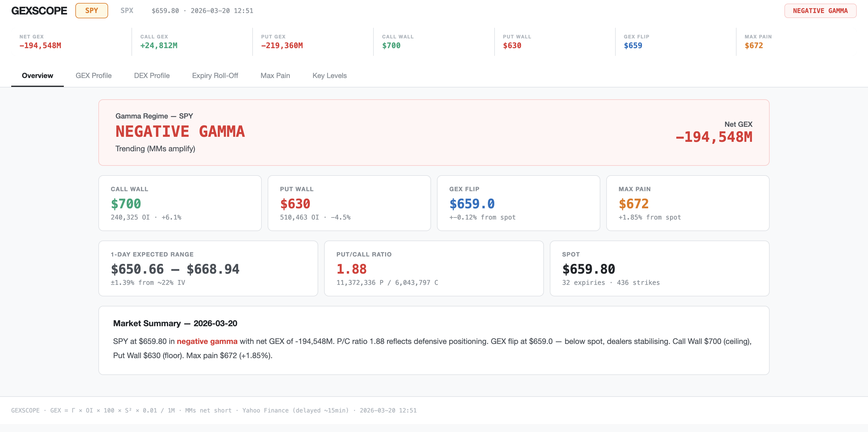Open the Overview tab
The image size is (868, 432).
[x=38, y=75]
